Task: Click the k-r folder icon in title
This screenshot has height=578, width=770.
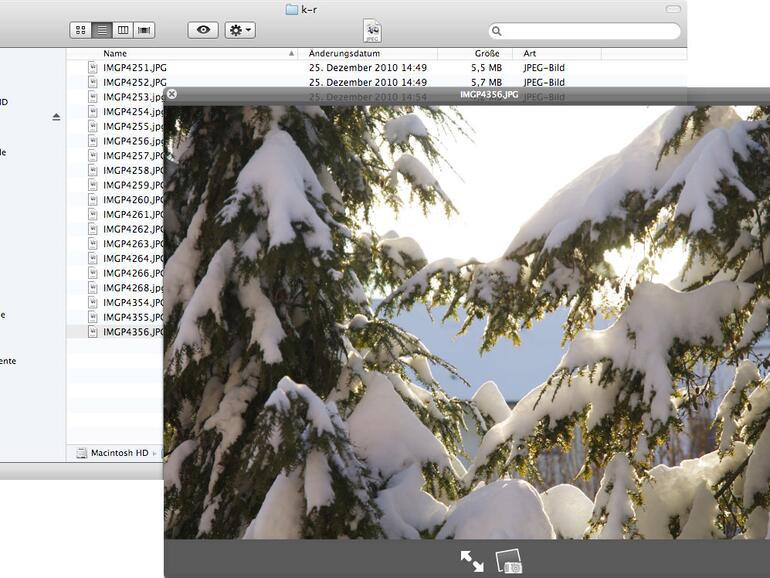Action: coord(292,9)
